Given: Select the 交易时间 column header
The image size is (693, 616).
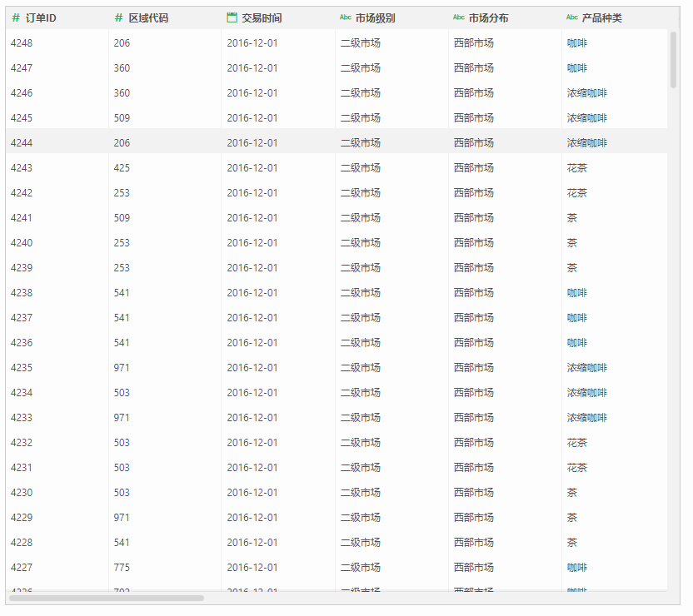Looking at the screenshot, I should point(278,18).
